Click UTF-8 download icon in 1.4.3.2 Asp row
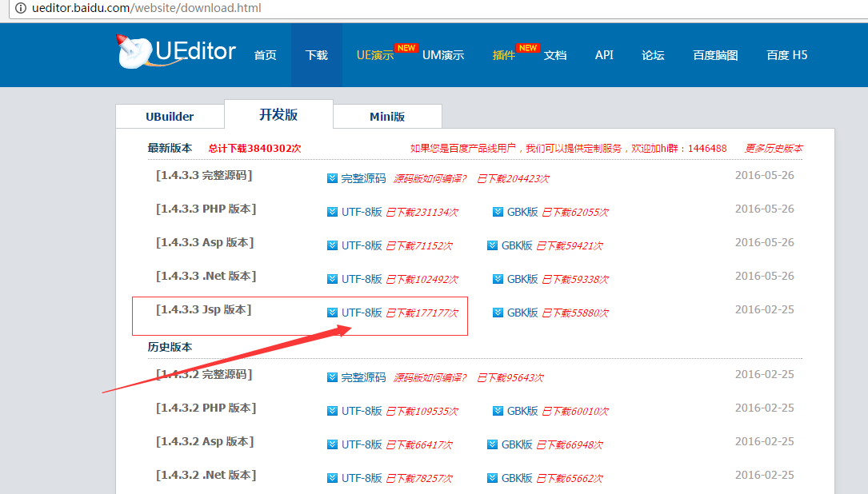Image resolution: width=868 pixels, height=494 pixels. (332, 444)
